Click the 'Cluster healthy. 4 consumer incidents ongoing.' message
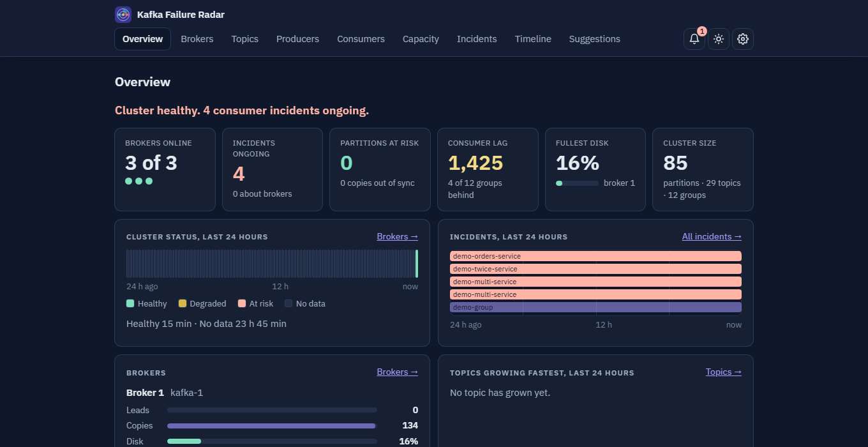 tap(242, 110)
